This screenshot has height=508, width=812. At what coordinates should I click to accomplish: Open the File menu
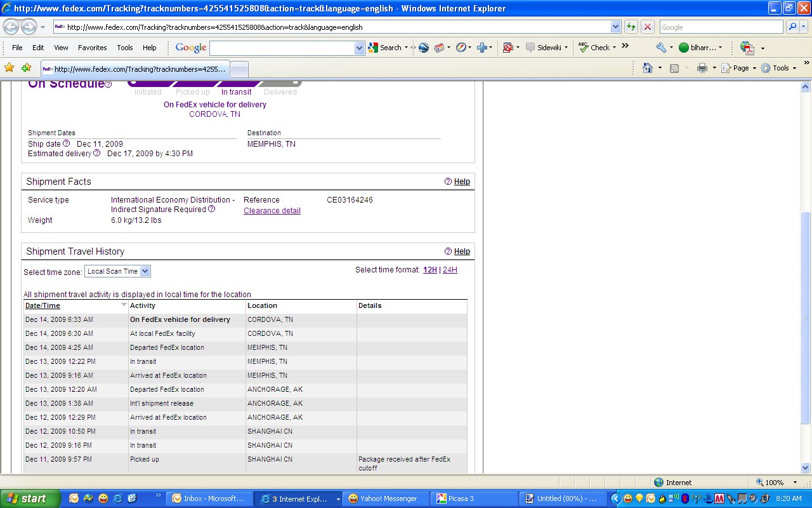(x=17, y=48)
